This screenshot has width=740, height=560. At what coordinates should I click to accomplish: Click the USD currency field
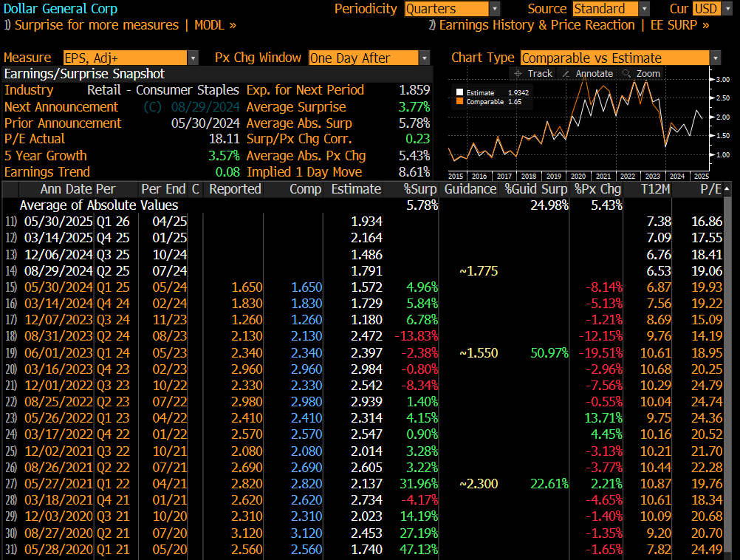(707, 9)
